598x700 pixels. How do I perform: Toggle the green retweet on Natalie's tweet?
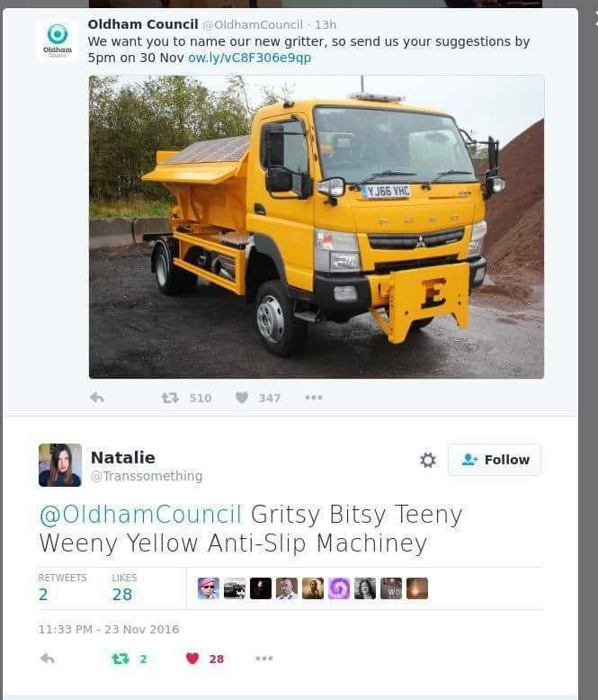click(120, 659)
